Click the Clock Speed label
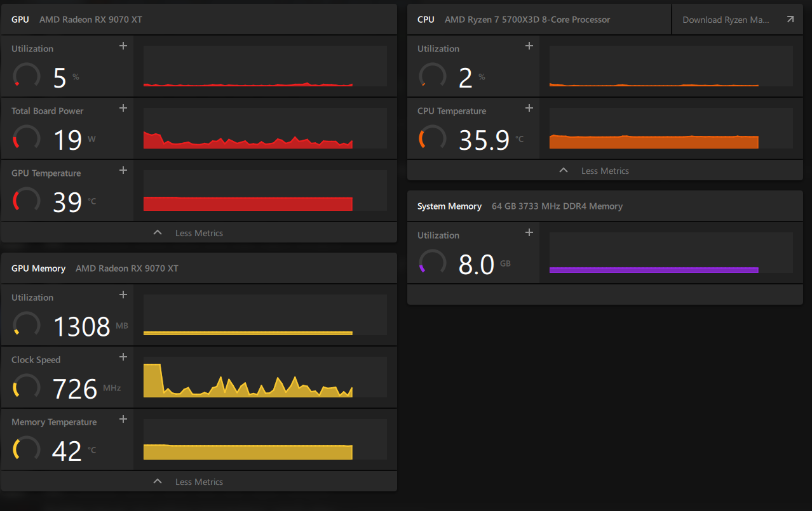Viewport: 812px width, 511px height. coord(36,360)
